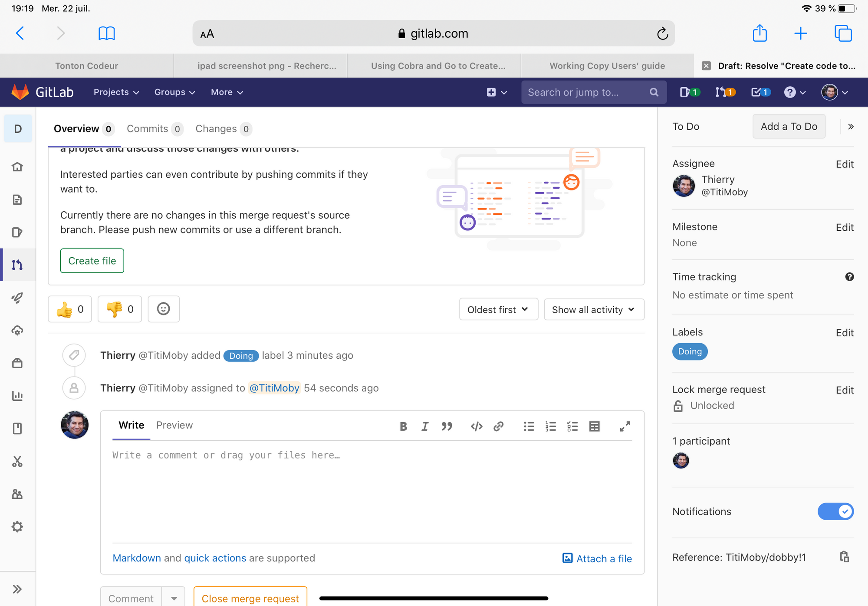Viewport: 868px width, 606px height.
Task: Toggle the Notifications switch off
Action: [835, 511]
